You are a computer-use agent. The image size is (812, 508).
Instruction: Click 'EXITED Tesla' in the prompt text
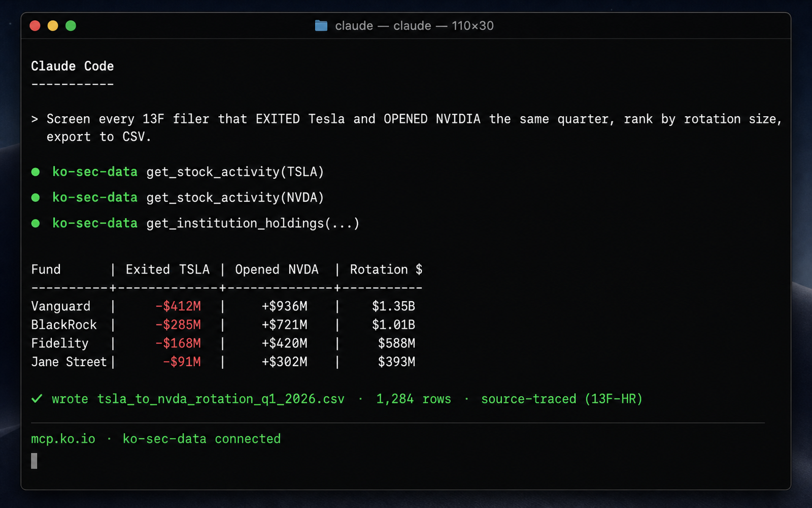coord(300,119)
